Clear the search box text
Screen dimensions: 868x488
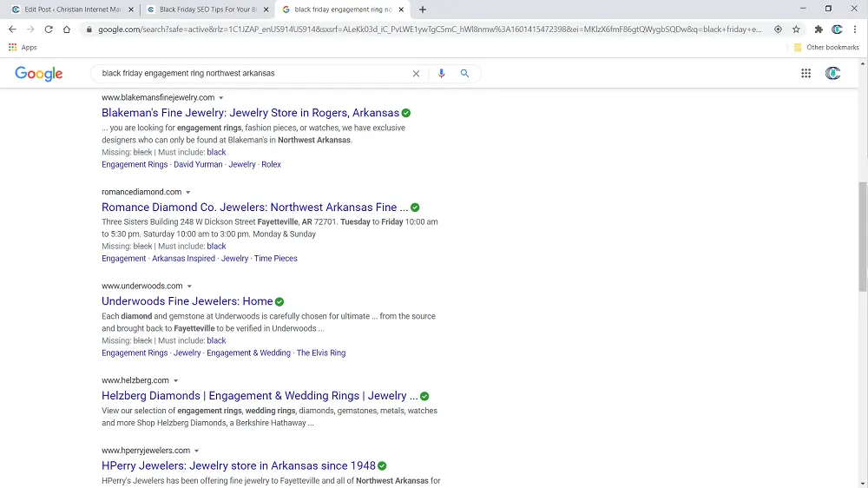click(416, 74)
